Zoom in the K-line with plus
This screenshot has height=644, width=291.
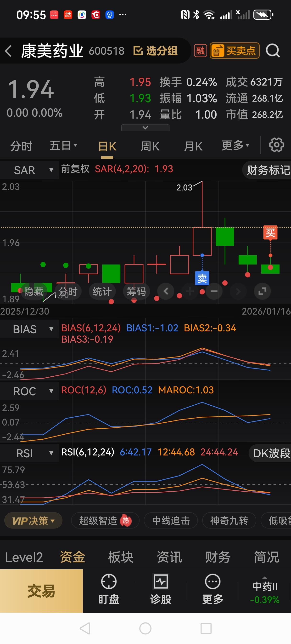(190, 291)
